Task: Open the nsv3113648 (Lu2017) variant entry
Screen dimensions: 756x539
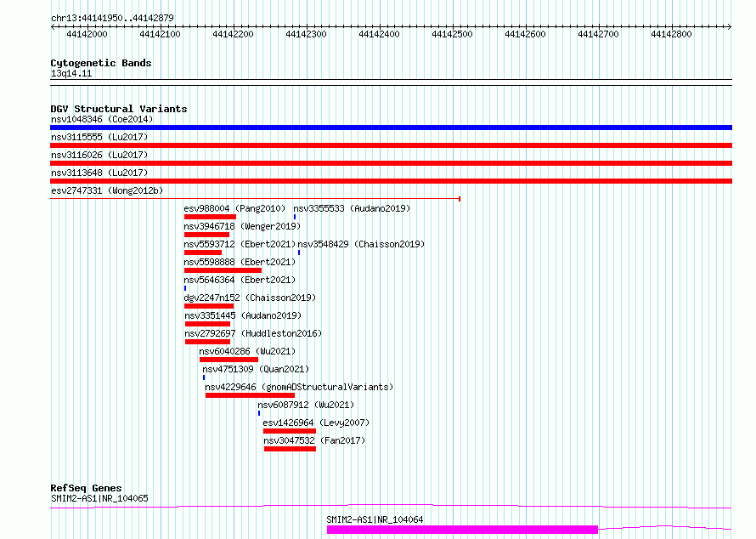Action: (99, 173)
